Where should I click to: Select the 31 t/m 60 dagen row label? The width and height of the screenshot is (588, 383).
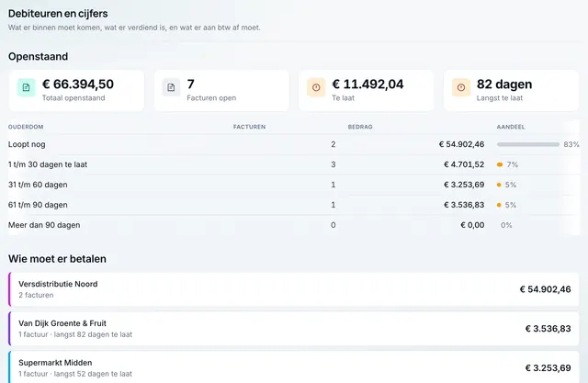click(38, 185)
